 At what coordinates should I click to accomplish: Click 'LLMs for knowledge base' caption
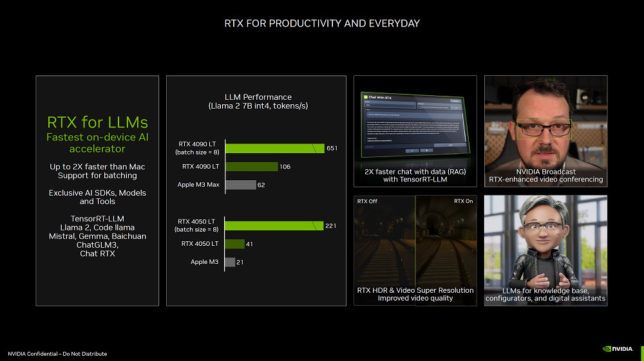click(546, 290)
